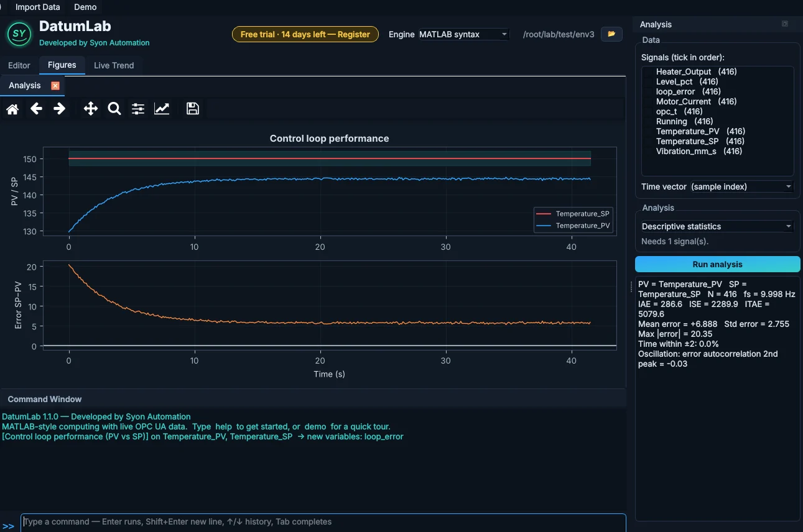803x532 pixels.
Task: Click the "Mean error = +6.888" result text
Action: point(678,324)
